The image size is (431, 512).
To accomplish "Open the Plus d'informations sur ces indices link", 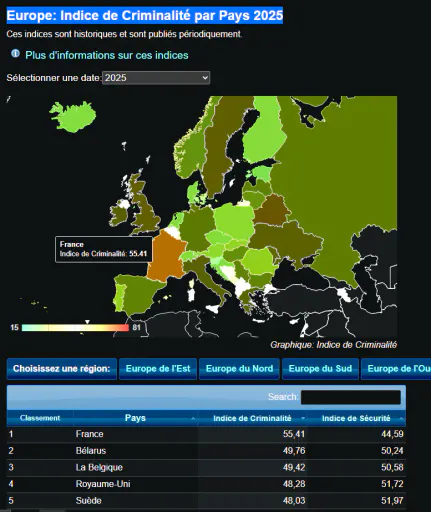I will pyautogui.click(x=107, y=55).
